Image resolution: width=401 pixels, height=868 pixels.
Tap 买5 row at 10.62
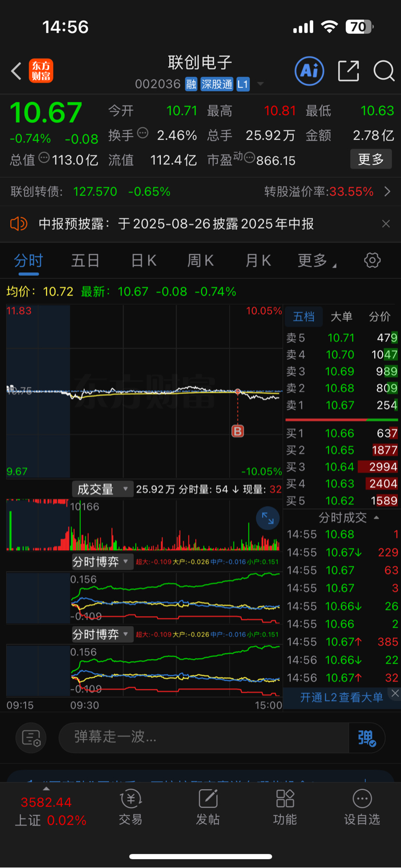(342, 501)
